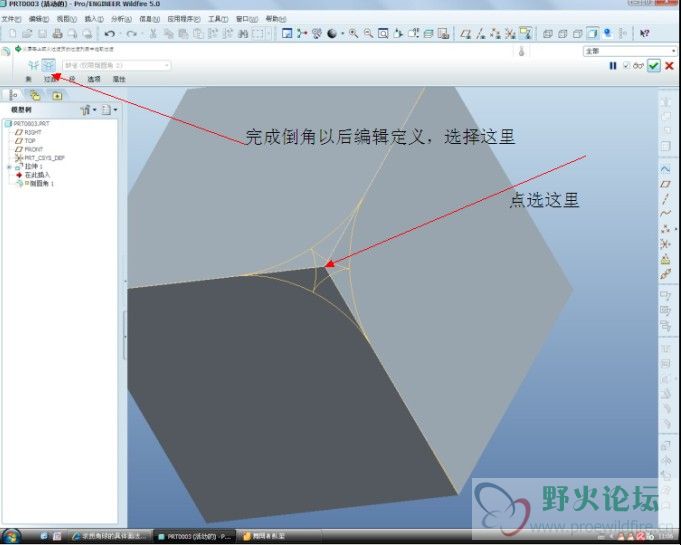Toggle the dashboard preview checkbox
Viewport: 683px width, 545px height.
coord(626,66)
